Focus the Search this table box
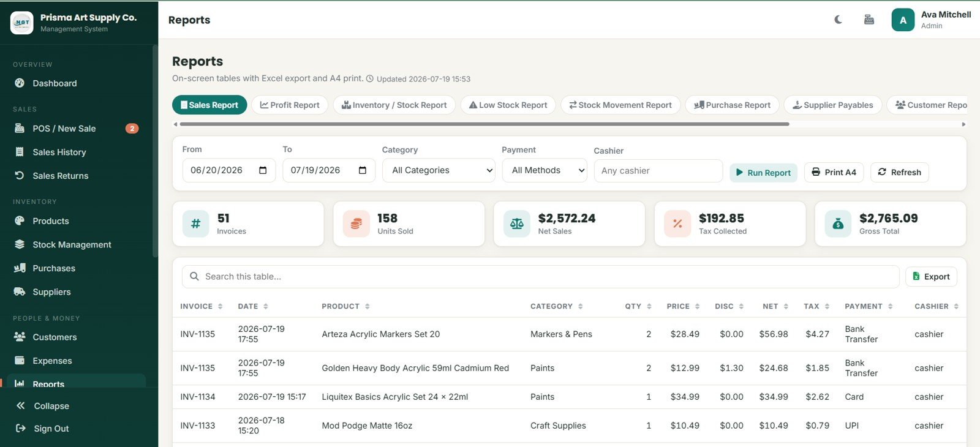This screenshot has height=447, width=980. (540, 277)
